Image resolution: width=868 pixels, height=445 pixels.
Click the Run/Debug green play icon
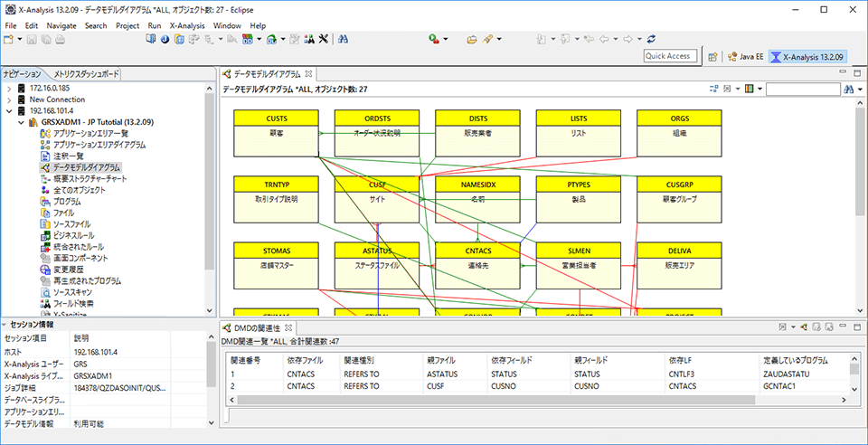pos(434,39)
